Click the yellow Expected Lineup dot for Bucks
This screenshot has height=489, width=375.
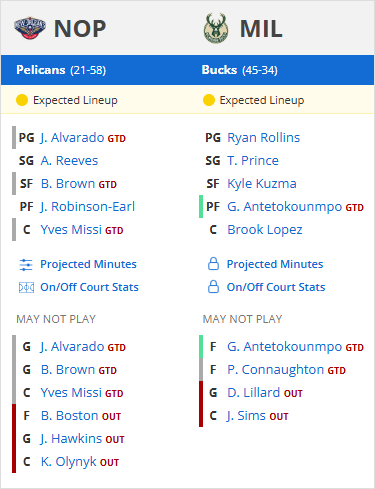(x=209, y=100)
